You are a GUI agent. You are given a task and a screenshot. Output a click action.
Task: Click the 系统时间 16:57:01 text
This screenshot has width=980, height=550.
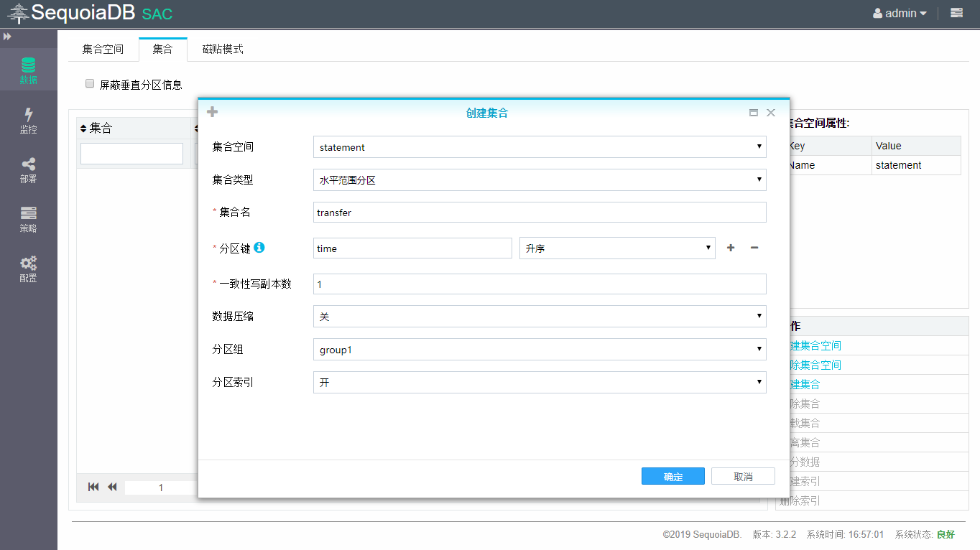[x=845, y=535]
